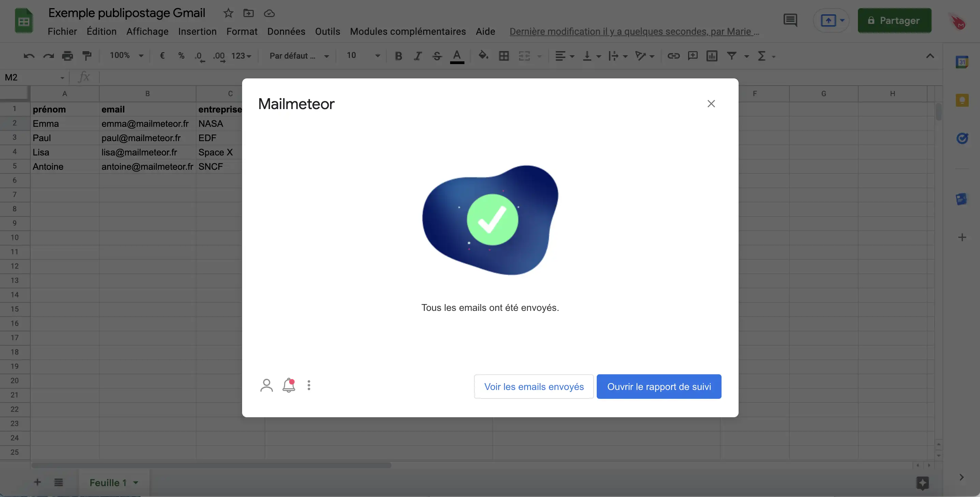Viewport: 980px width, 497px height.
Task: Open the text color picker
Action: pos(457,56)
